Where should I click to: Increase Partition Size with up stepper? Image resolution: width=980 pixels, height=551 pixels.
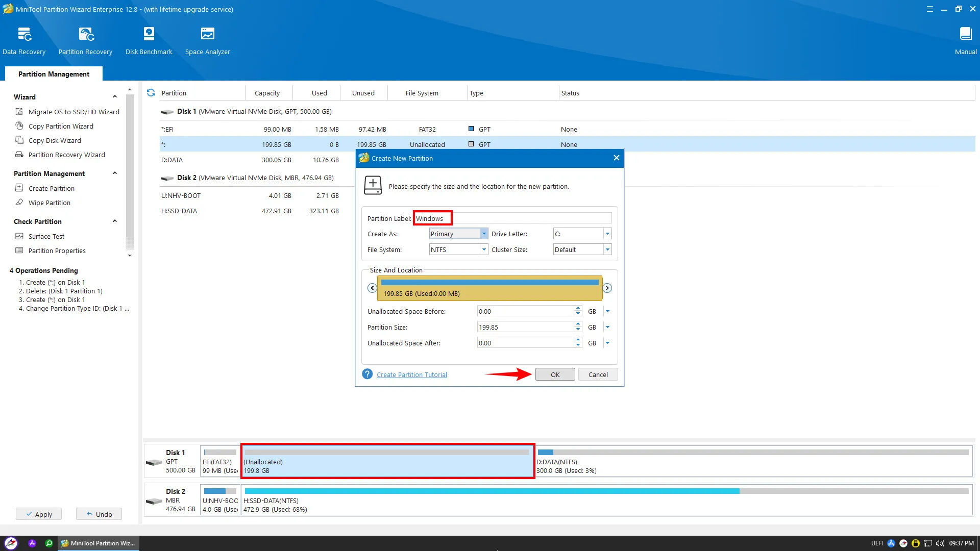pos(578,324)
